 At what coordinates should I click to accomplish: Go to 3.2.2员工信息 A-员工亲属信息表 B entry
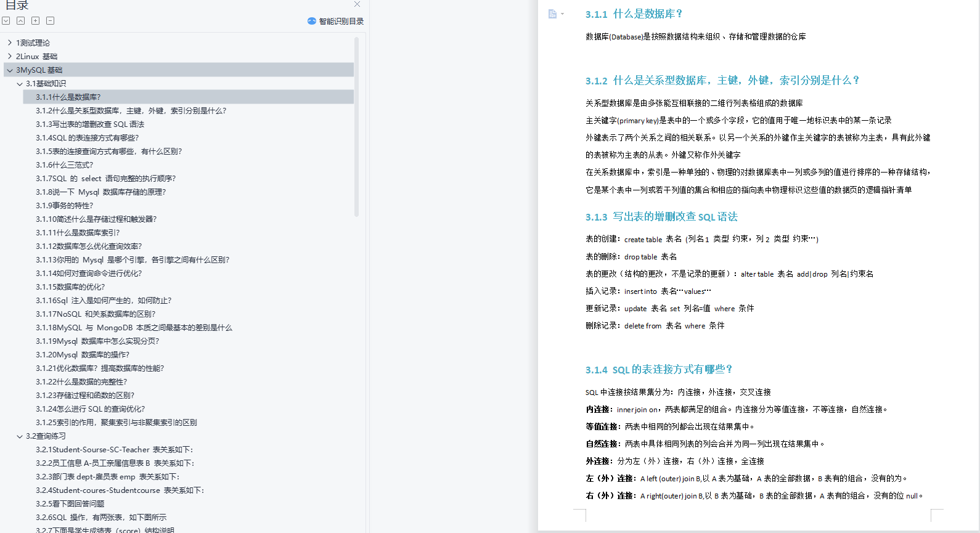click(115, 463)
